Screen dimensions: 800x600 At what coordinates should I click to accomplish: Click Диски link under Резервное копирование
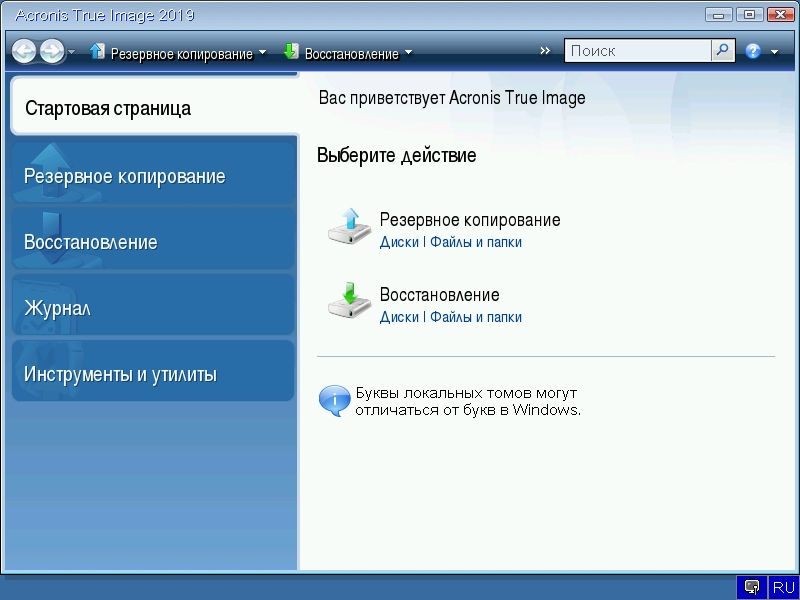[399, 242]
